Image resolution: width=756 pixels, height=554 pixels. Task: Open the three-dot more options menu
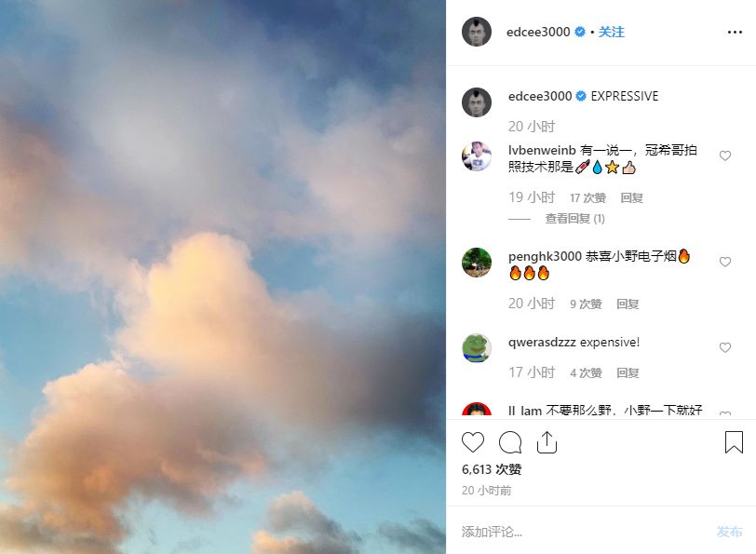[x=735, y=32]
